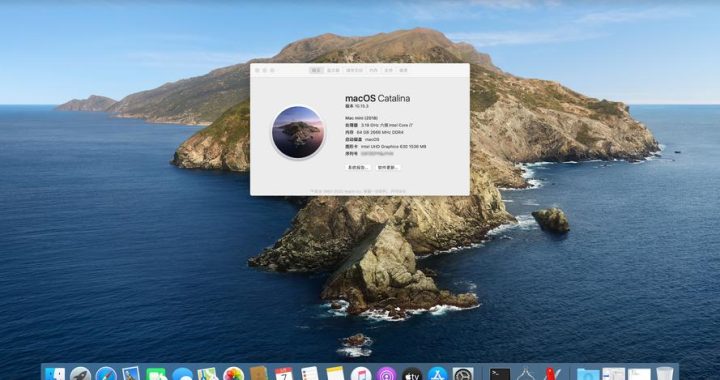Screen dimensions: 720x380
Task: Switch to the Service tab
Action: tap(403, 70)
